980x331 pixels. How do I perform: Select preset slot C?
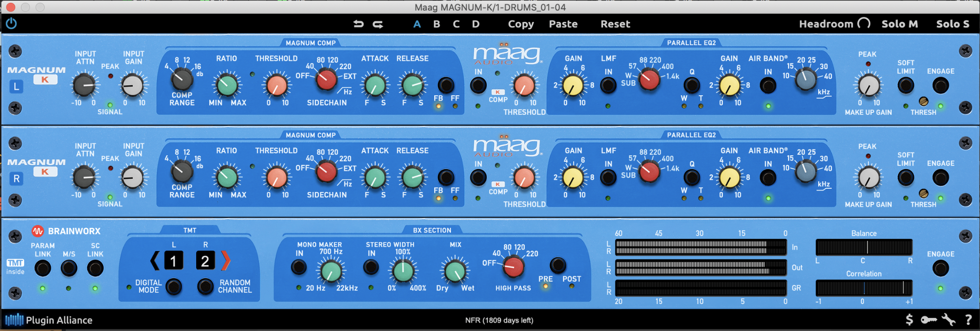(x=456, y=24)
